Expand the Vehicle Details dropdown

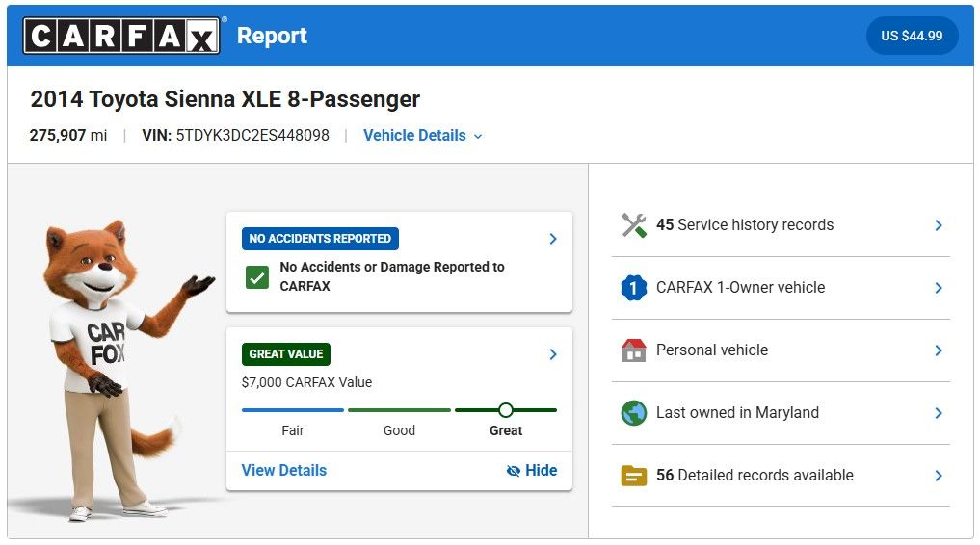point(423,136)
